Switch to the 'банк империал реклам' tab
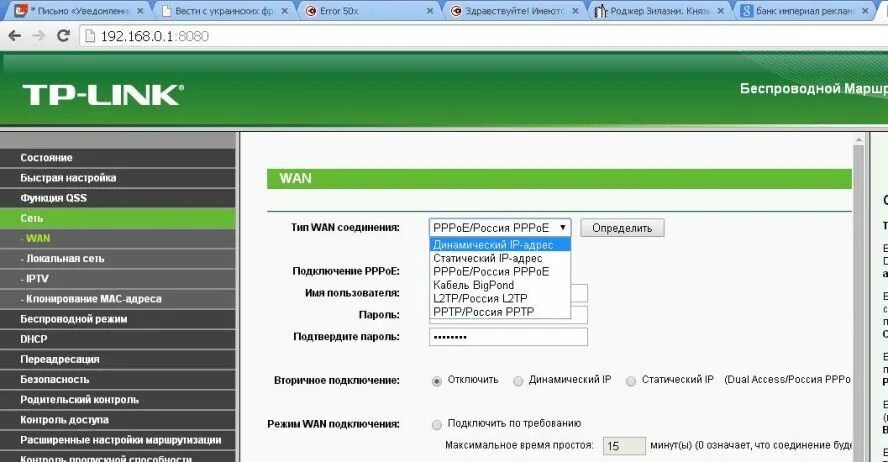The width and height of the screenshot is (888, 462). tap(804, 11)
